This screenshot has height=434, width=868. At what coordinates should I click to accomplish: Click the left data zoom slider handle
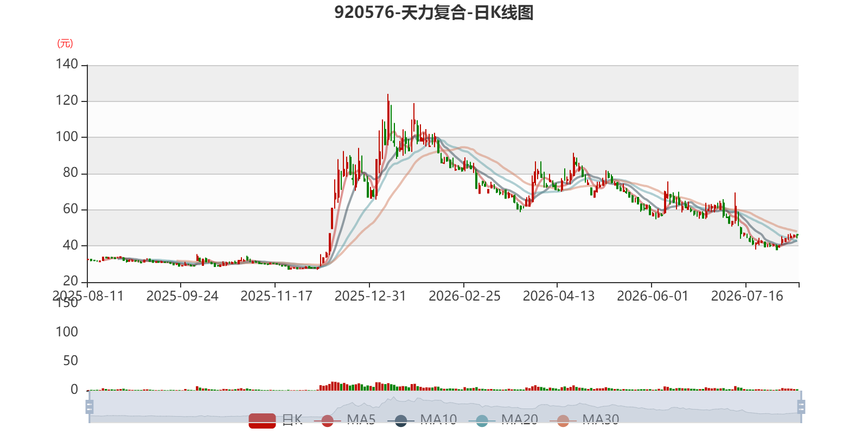point(90,406)
